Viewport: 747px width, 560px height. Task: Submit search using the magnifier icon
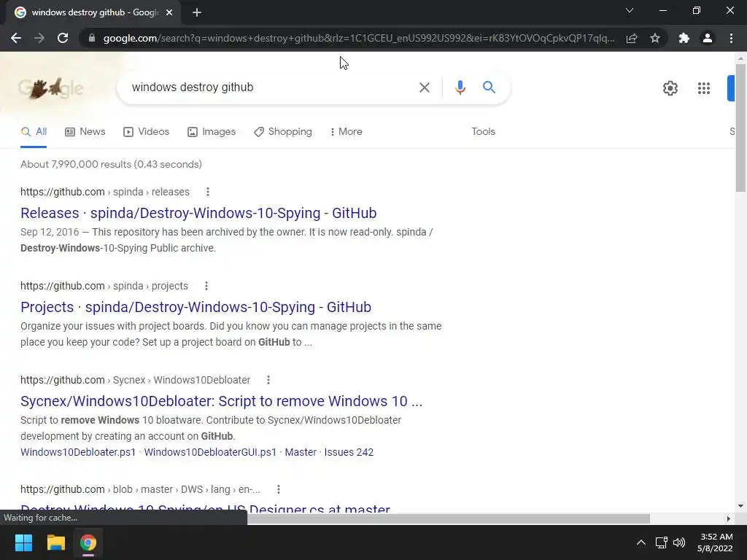click(x=489, y=87)
